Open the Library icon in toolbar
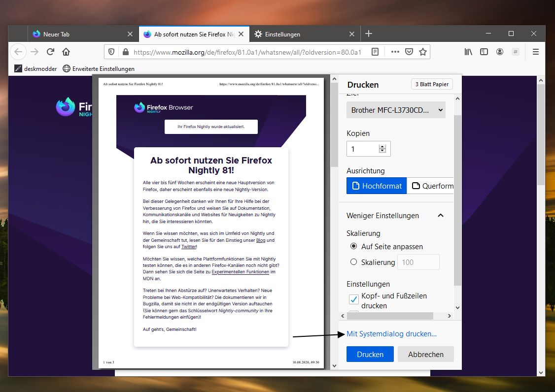 tap(468, 52)
